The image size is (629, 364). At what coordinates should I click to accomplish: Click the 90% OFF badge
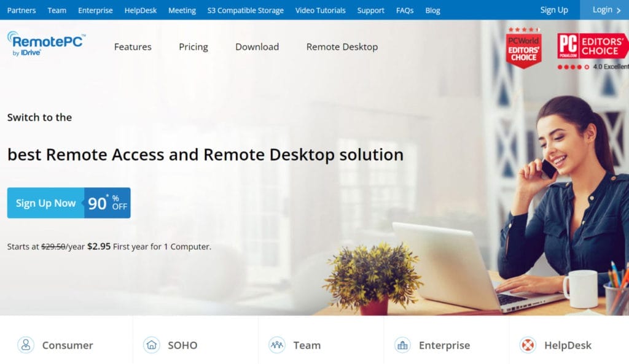point(107,203)
